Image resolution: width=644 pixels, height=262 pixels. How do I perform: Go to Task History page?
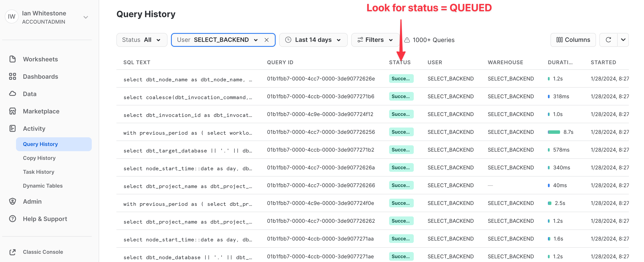pyautogui.click(x=39, y=172)
